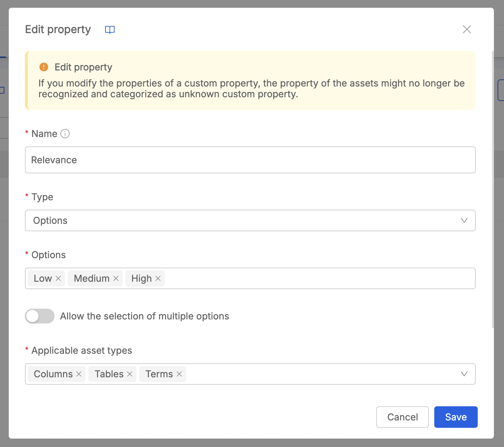
Task: Expand the Applicable asset types dropdown arrow
Action: coord(464,374)
